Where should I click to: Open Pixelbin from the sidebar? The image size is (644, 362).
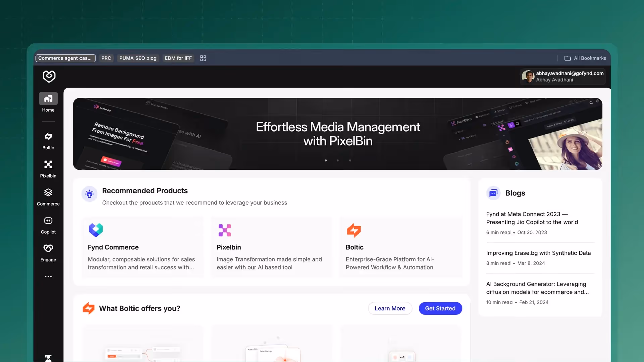click(x=48, y=164)
